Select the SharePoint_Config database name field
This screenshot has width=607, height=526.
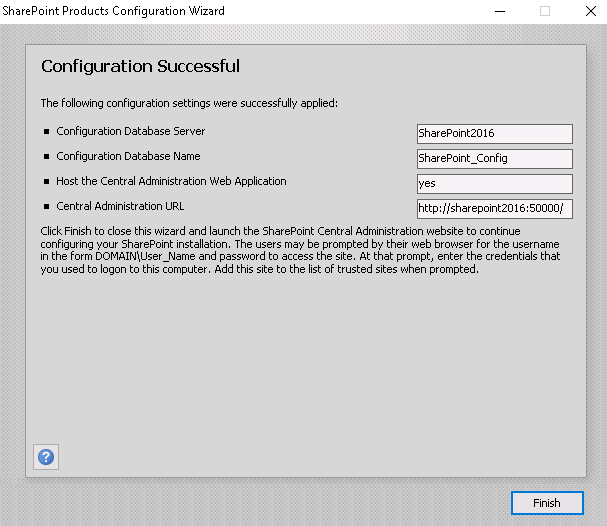pyautogui.click(x=495, y=159)
